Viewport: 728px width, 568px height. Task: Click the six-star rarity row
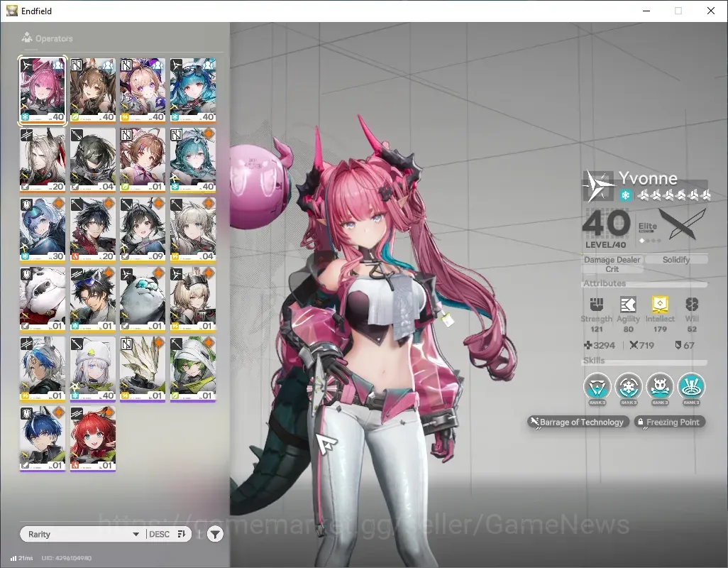pyautogui.click(x=673, y=195)
